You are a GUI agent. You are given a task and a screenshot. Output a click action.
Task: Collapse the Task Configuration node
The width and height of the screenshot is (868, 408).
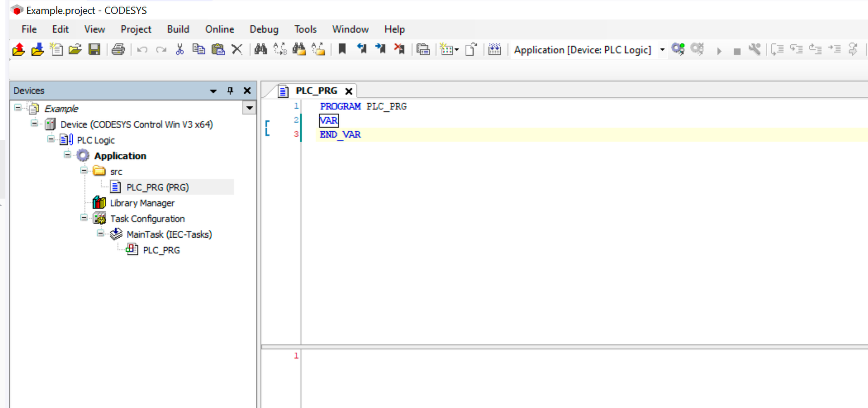[84, 217]
